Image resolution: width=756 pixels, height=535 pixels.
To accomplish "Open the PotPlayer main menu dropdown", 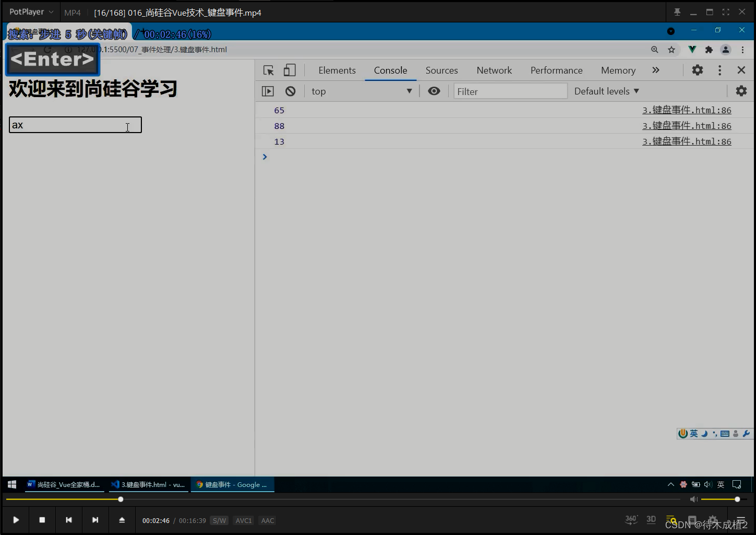I will pos(31,12).
